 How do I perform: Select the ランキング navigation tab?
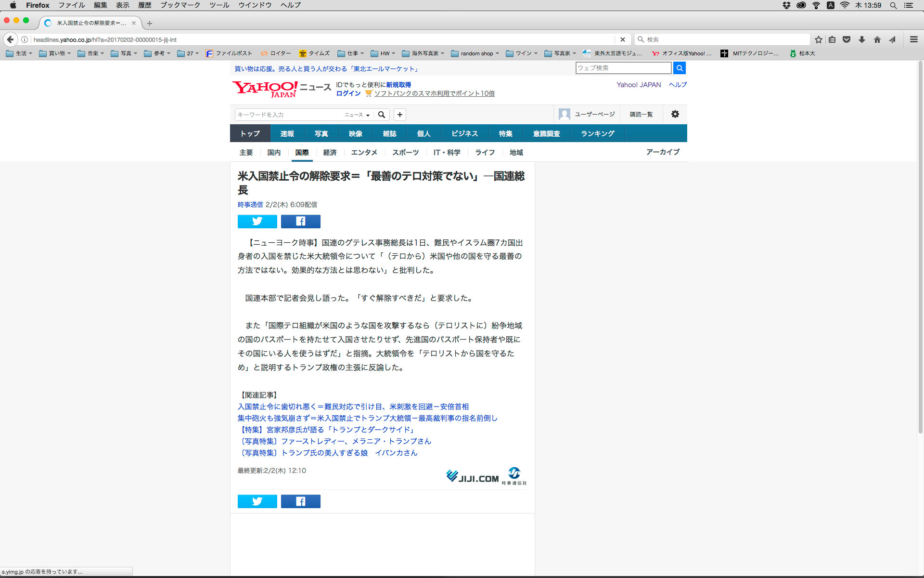597,133
